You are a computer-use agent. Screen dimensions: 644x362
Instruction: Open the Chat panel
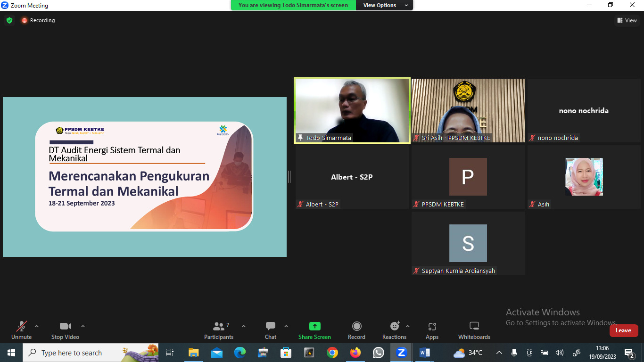point(271,330)
